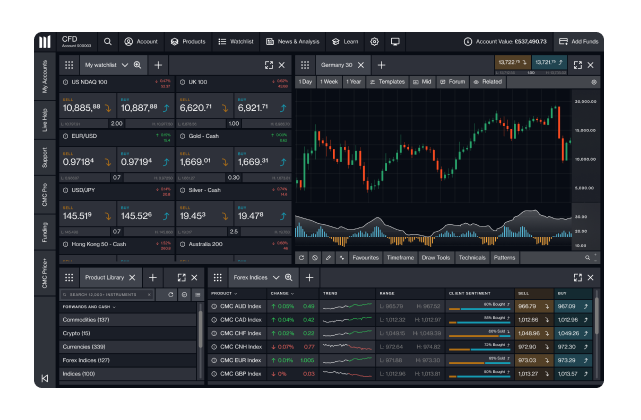Screen dimensions: 641x420
Task: Open the Forex Indices dropdown chevron
Action: coord(276,278)
